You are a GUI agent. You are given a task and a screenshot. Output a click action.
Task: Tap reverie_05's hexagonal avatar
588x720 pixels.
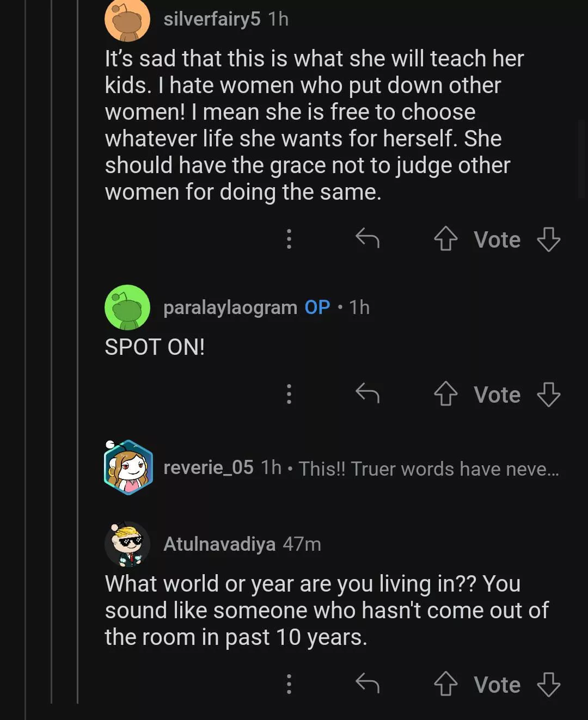tap(128, 467)
